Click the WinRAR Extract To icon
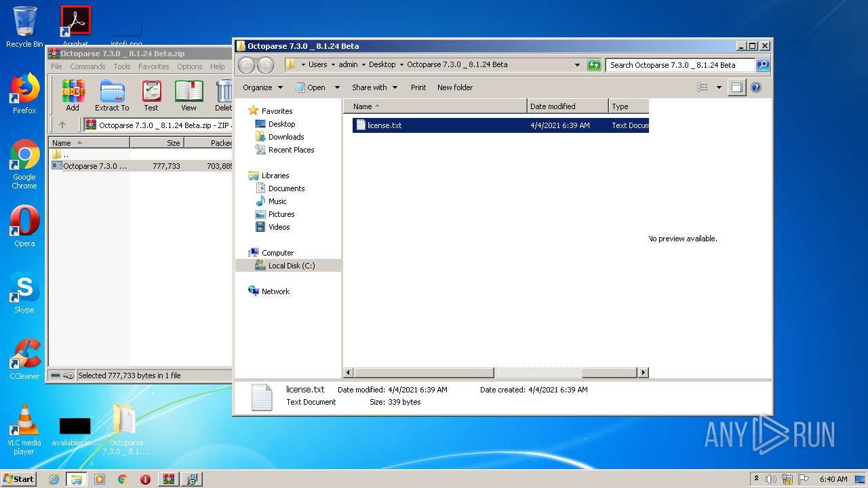 coord(112,96)
